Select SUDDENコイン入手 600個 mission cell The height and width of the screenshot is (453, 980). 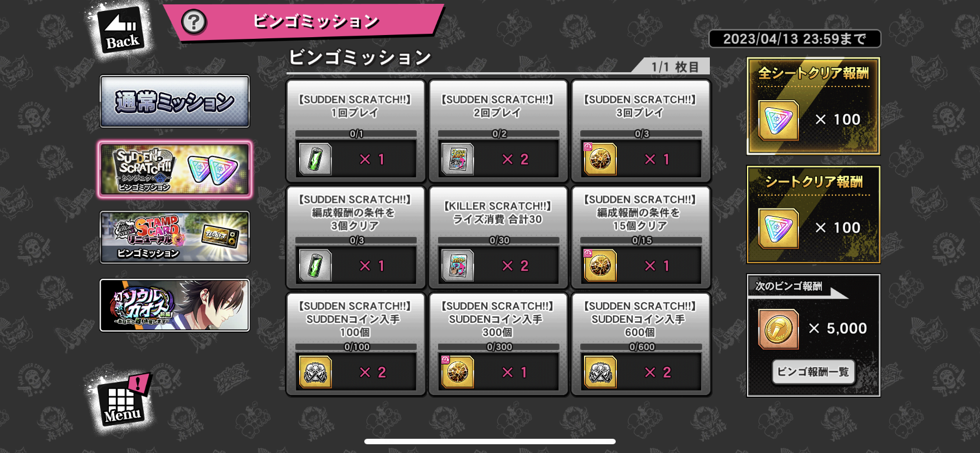pos(640,344)
